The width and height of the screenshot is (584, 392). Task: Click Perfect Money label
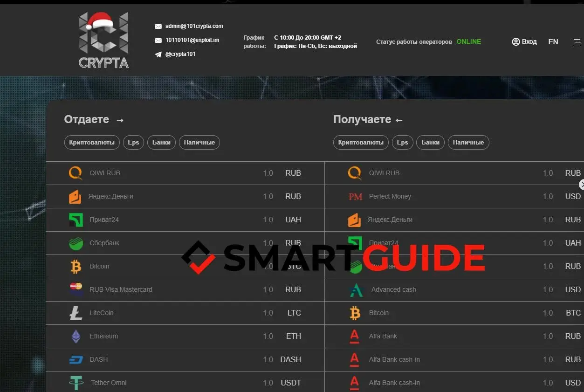coord(390,196)
